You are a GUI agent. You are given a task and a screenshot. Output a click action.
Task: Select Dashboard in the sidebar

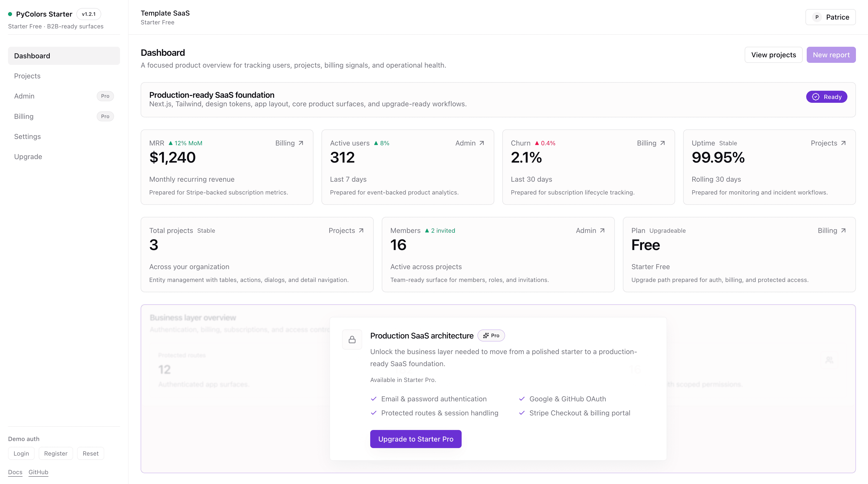64,56
